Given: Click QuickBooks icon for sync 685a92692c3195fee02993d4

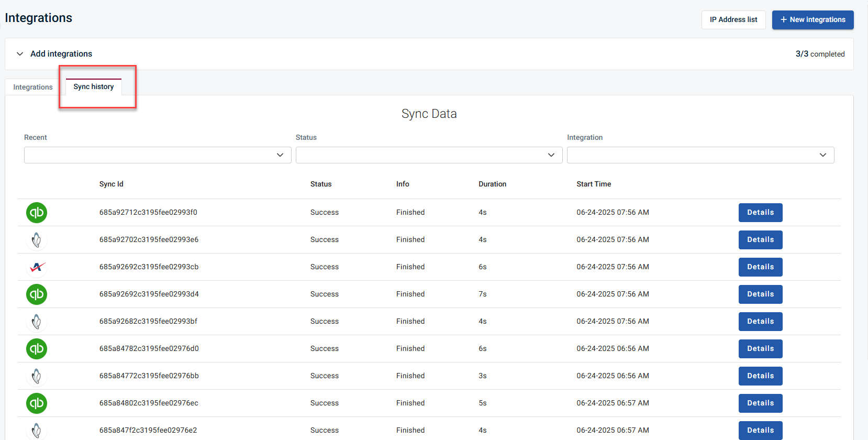Looking at the screenshot, I should [x=37, y=294].
